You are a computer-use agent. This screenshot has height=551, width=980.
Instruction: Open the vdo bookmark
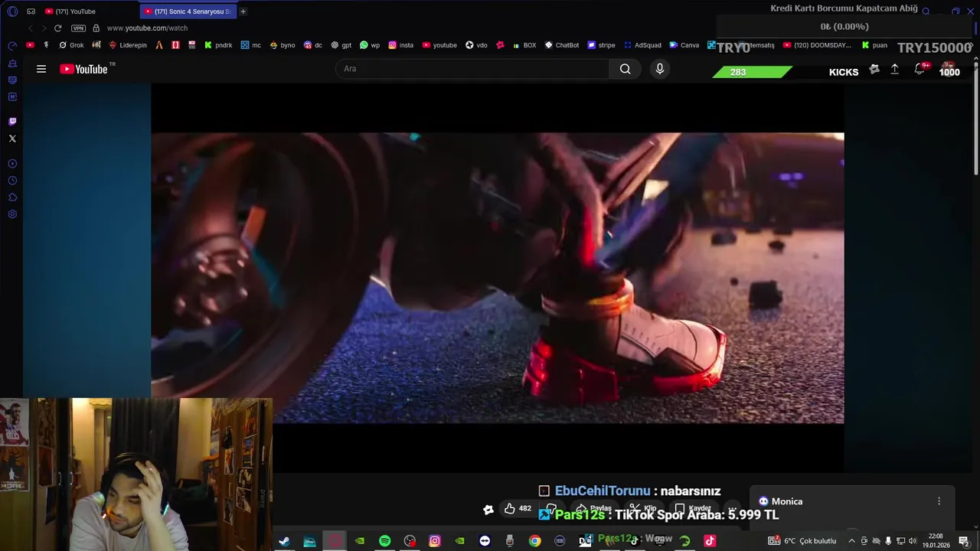click(x=476, y=45)
